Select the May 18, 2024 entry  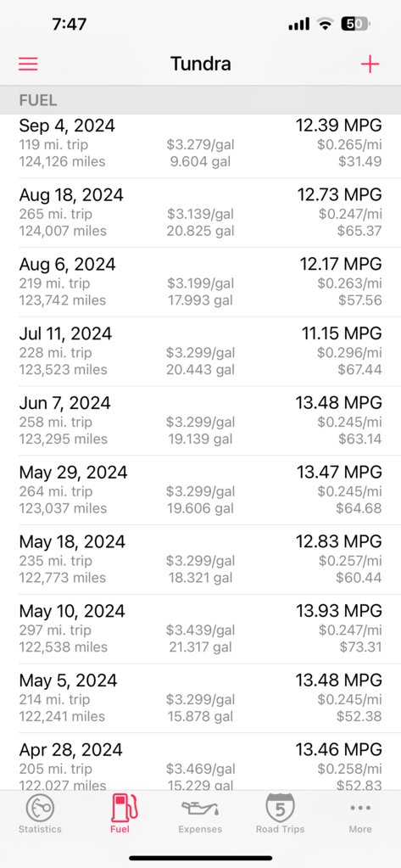pos(200,560)
